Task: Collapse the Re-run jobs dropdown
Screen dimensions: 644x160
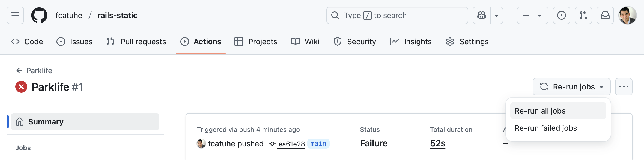Action: click(572, 87)
